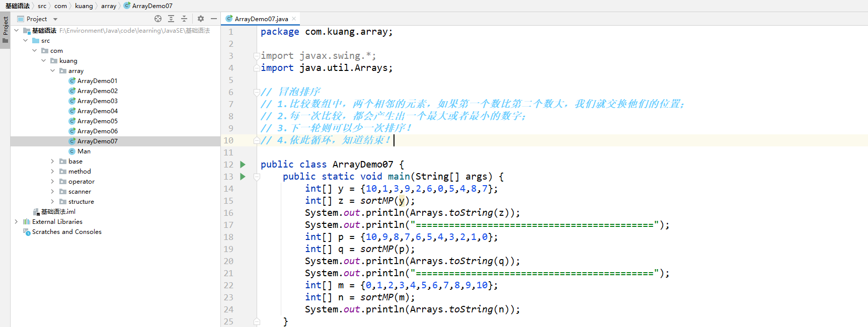Click the package declaration on line 1
The height and width of the screenshot is (327, 868).
(327, 32)
